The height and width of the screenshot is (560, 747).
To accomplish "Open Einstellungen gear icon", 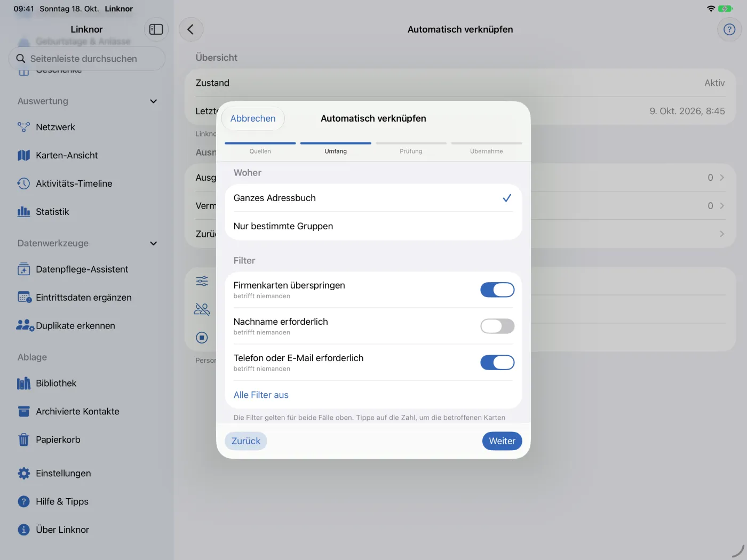I will point(23,474).
